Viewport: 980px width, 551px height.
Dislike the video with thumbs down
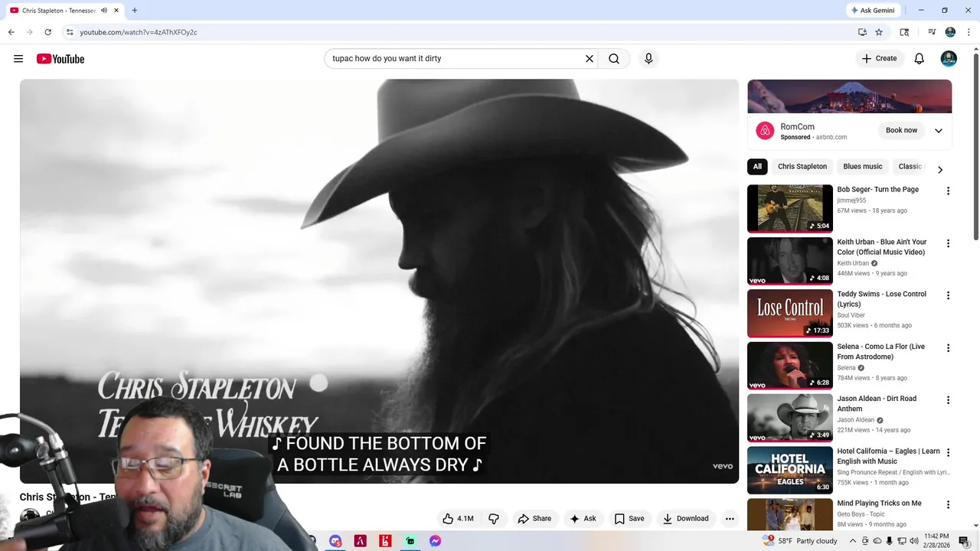494,519
